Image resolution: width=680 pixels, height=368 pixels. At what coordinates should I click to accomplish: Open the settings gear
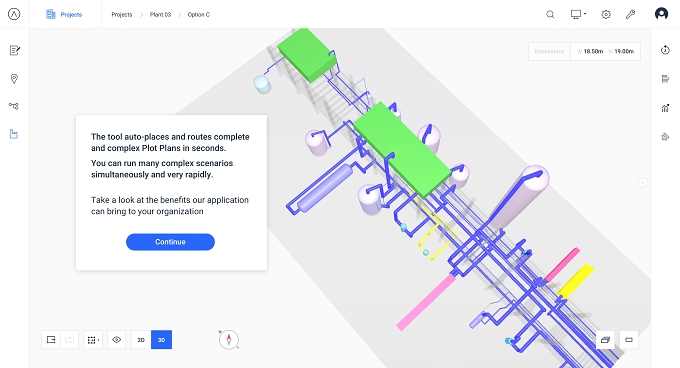(x=606, y=14)
